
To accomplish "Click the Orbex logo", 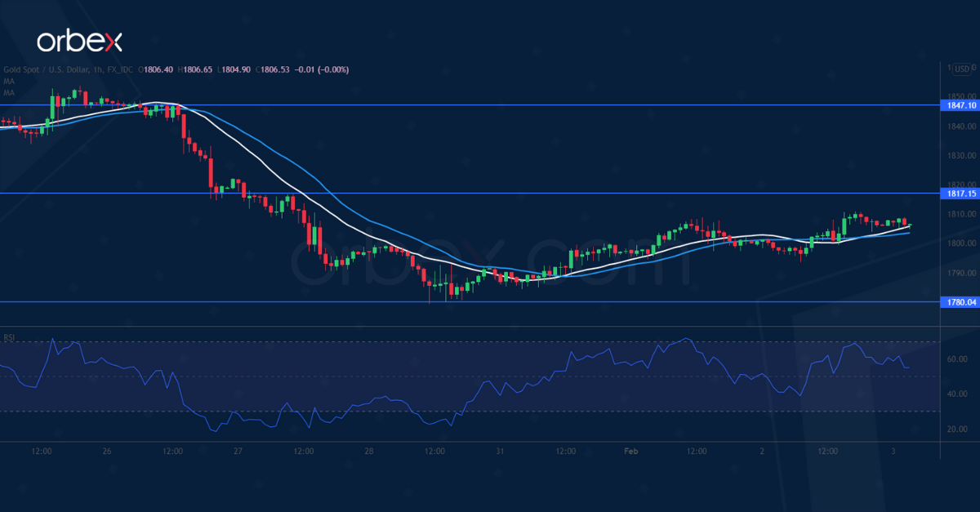I will click(79, 41).
